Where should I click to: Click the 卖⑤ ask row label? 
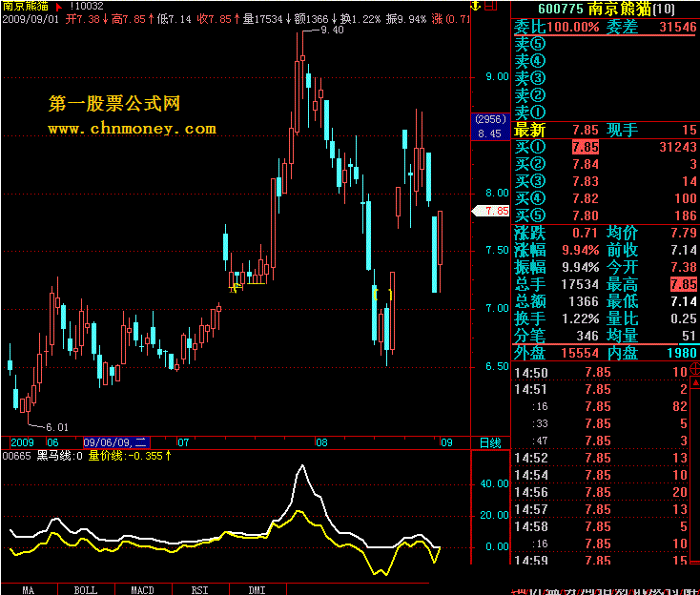530,44
